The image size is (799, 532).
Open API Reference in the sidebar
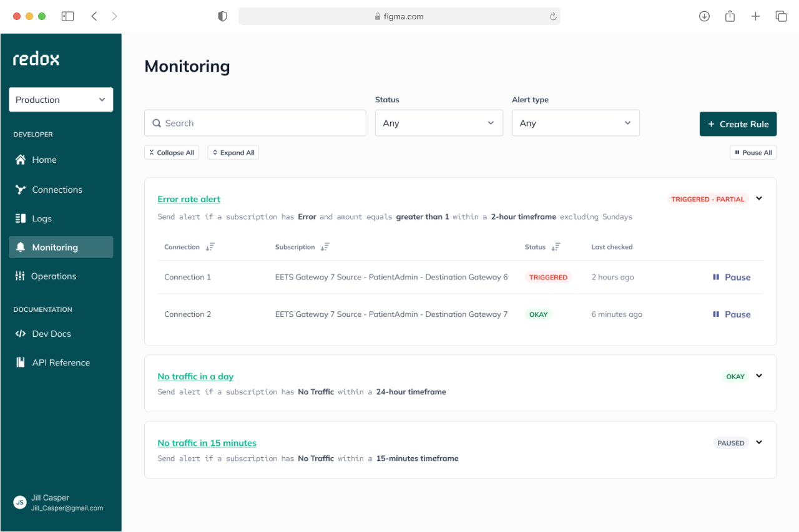61,362
